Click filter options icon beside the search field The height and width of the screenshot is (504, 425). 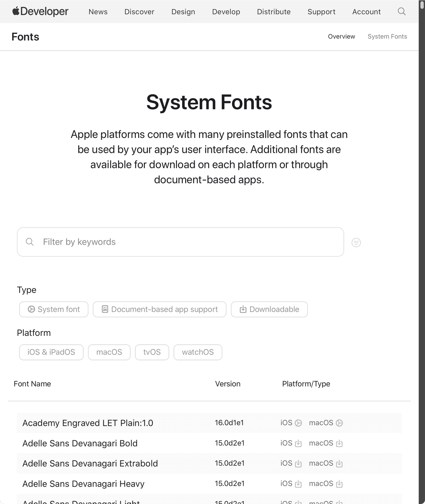(356, 242)
